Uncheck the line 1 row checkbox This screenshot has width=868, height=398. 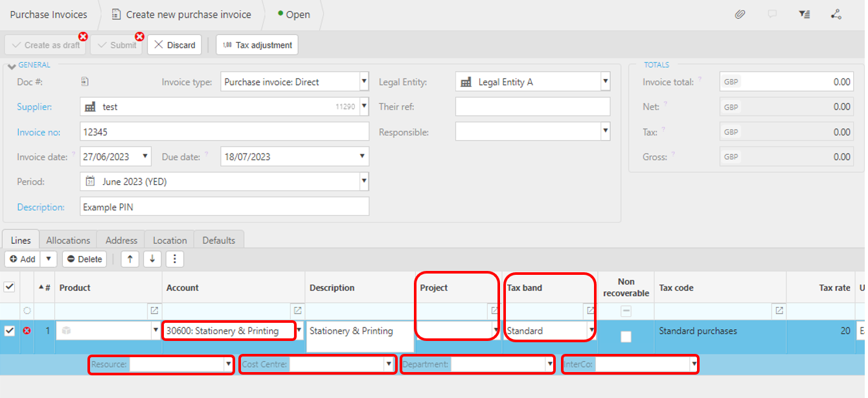click(10, 331)
